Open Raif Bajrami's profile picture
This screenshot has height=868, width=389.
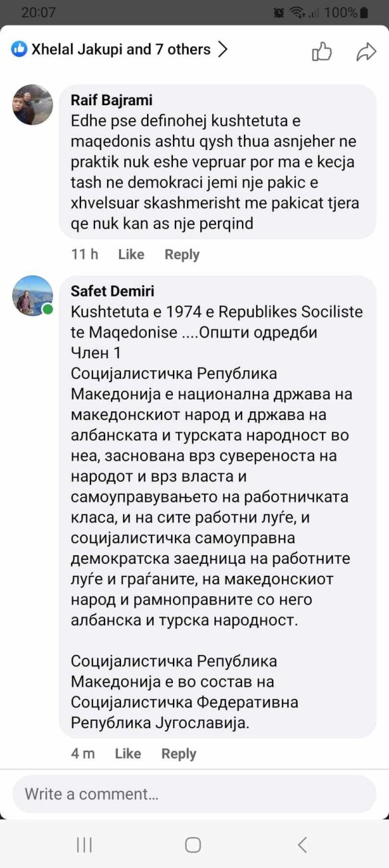click(x=33, y=105)
